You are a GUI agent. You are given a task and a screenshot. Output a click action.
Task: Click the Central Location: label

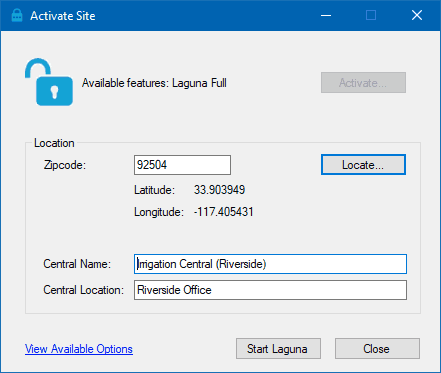tap(83, 290)
